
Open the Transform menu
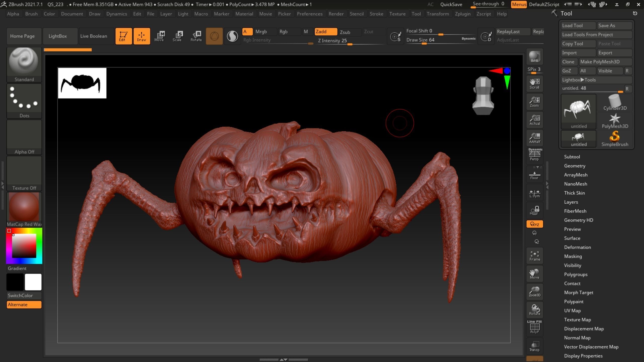(x=438, y=14)
